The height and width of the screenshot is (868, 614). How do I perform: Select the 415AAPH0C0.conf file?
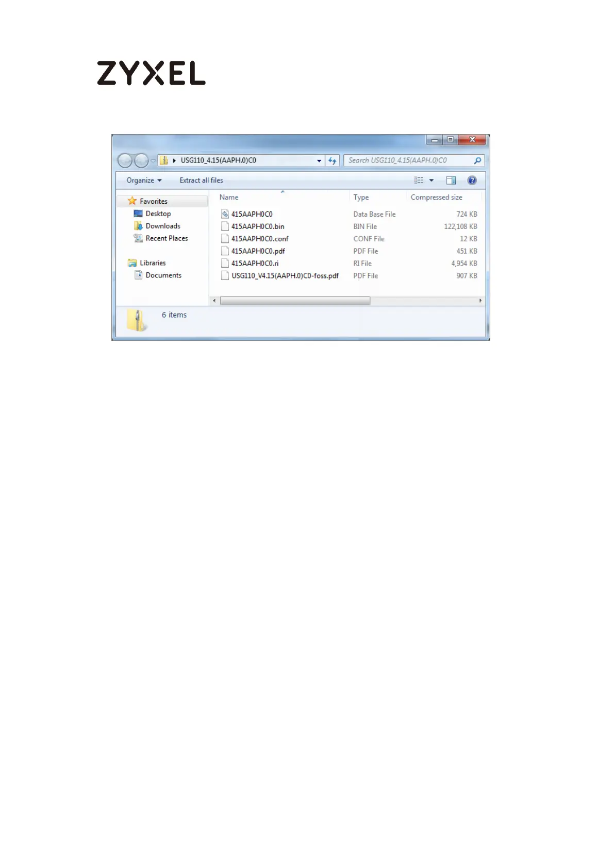click(x=260, y=239)
